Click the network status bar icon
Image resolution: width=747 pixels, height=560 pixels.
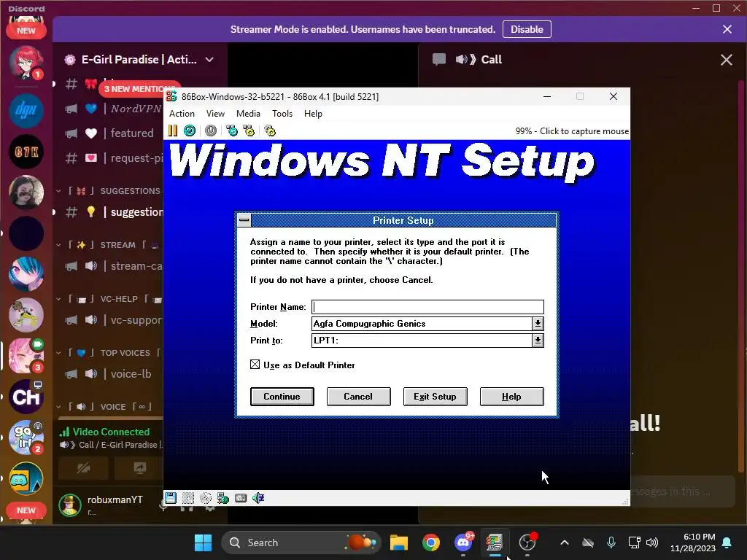[223, 498]
